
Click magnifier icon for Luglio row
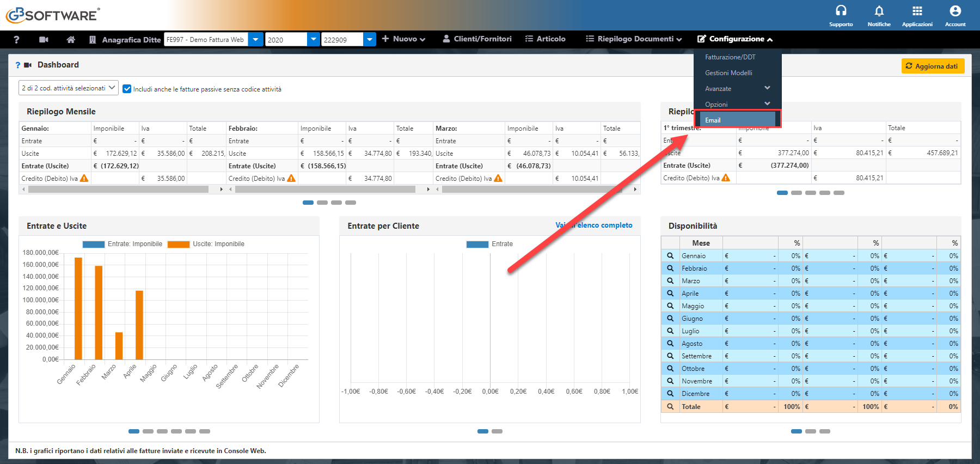(x=670, y=331)
